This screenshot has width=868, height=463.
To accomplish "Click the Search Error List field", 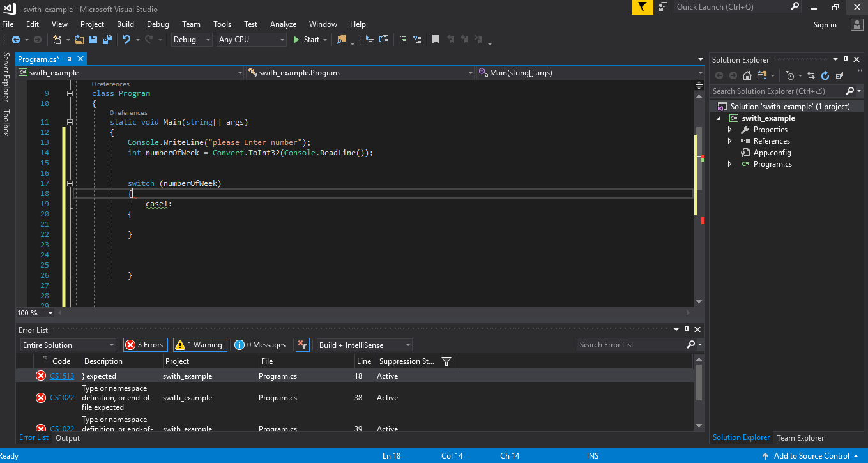I will (630, 345).
